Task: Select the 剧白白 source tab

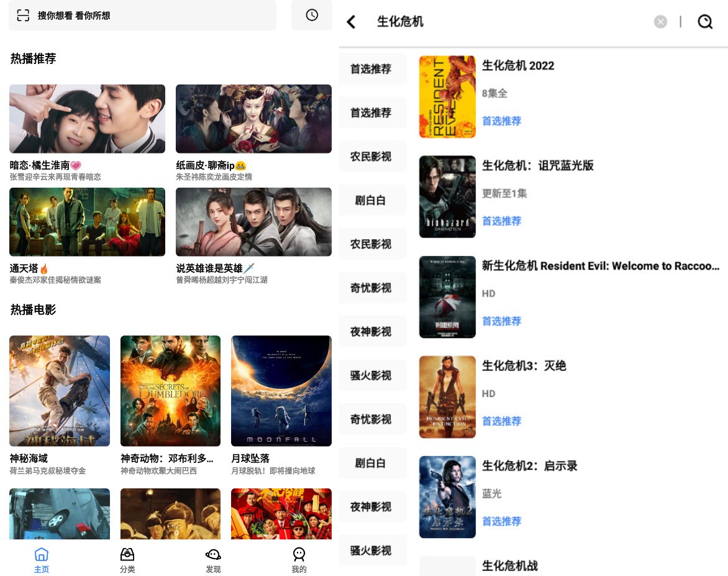Action: [x=371, y=201]
